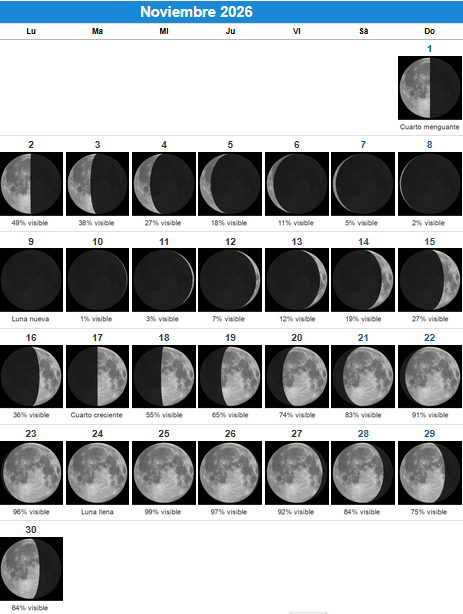This screenshot has height=614, width=463.
Task: Click the '55% visible' label
Action: (164, 415)
